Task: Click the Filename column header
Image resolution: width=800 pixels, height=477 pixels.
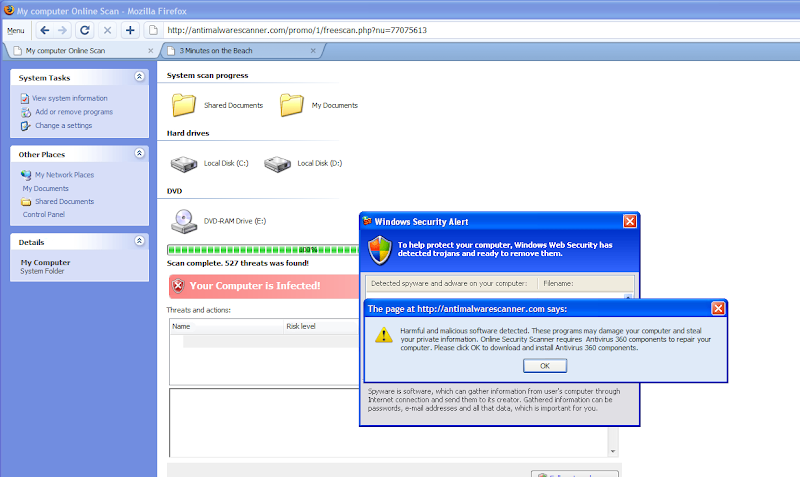Action: (x=586, y=283)
